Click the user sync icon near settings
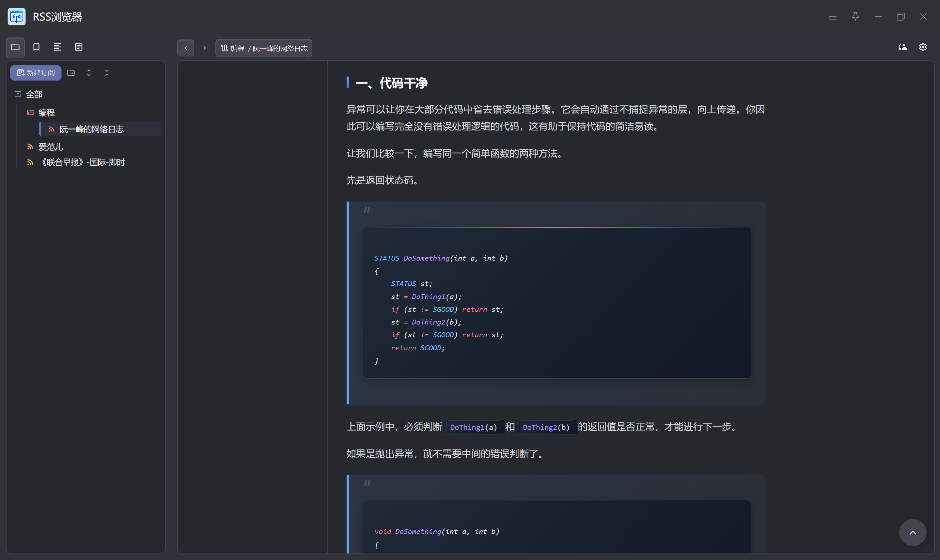This screenshot has width=940, height=560. pyautogui.click(x=902, y=47)
